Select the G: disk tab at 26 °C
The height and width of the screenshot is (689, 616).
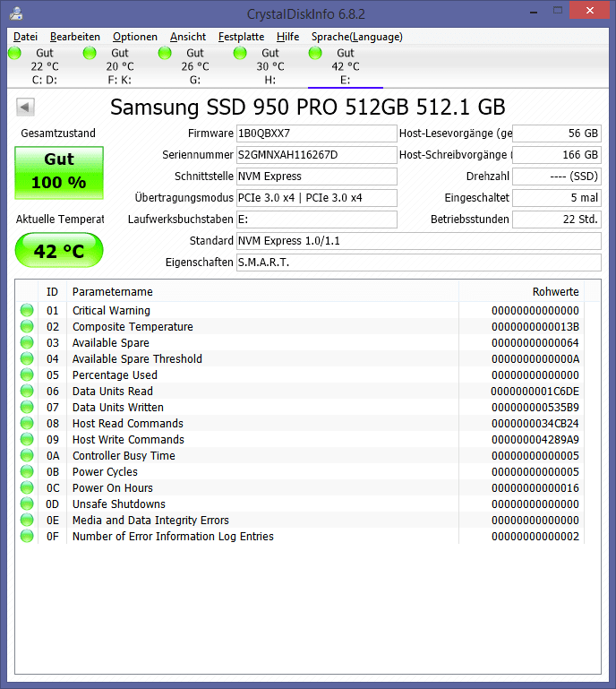coord(195,66)
